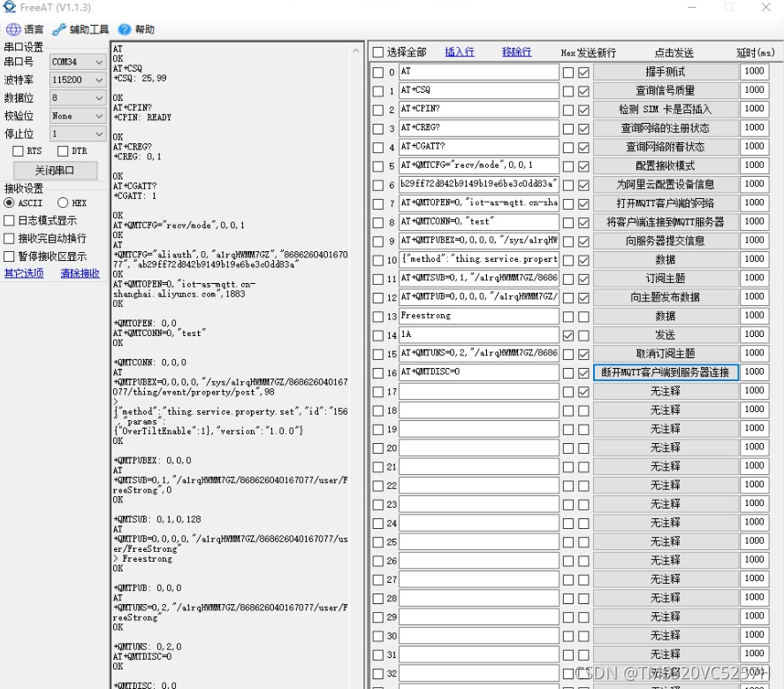Toggle Hex checkbox for row 14
This screenshot has height=689, width=784.
click(x=568, y=335)
